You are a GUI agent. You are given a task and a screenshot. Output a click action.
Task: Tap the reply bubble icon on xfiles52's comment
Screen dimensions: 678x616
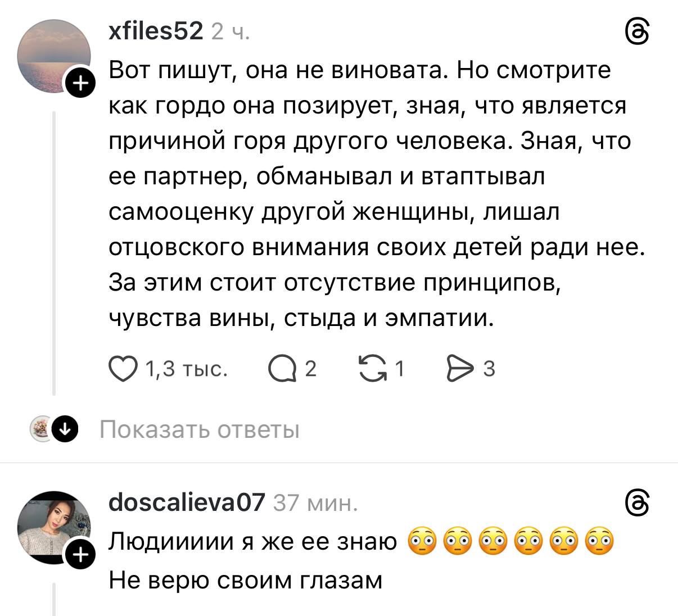[x=283, y=369]
